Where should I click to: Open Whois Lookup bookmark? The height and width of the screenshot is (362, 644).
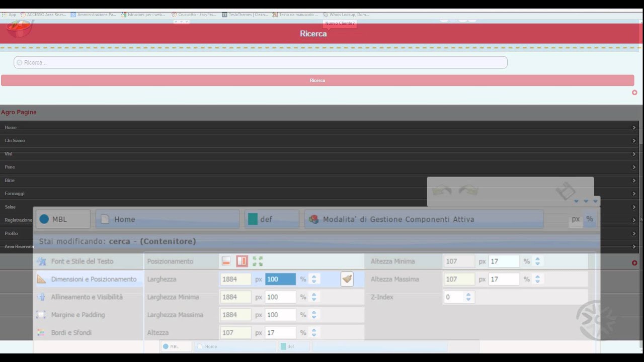(x=346, y=15)
